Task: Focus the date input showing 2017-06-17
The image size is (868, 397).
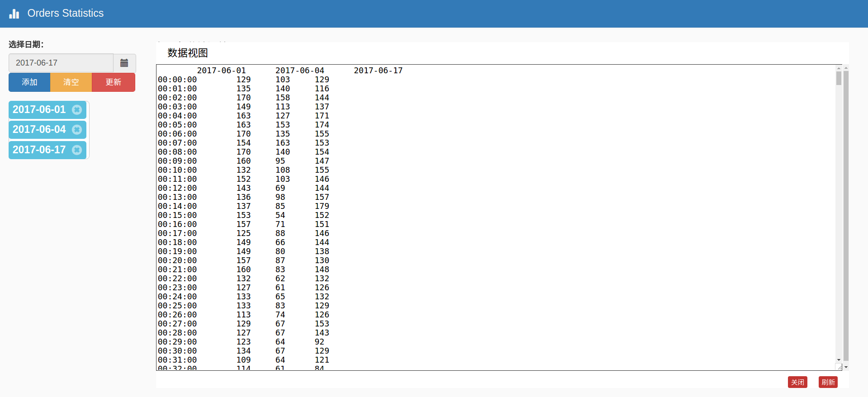Action: (x=61, y=63)
